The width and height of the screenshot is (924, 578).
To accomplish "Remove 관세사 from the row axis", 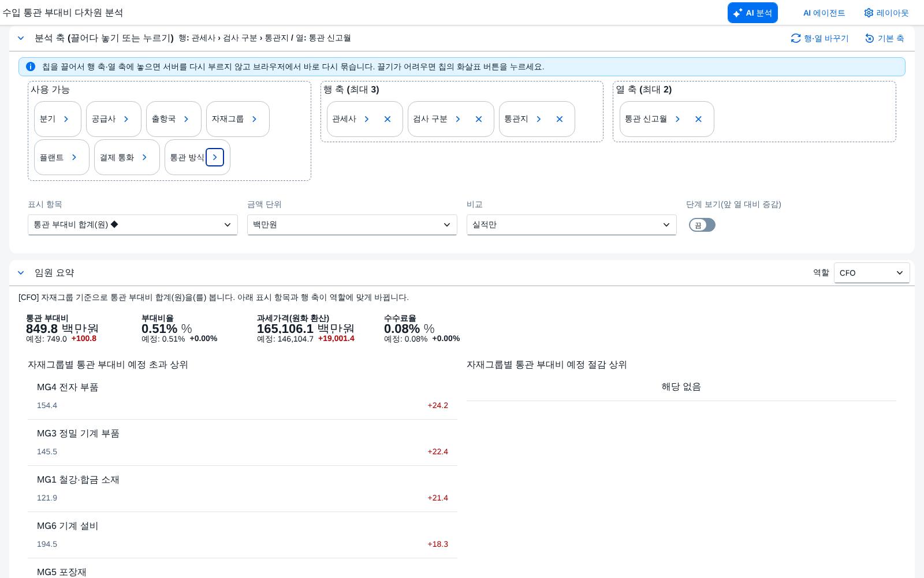I will 388,119.
